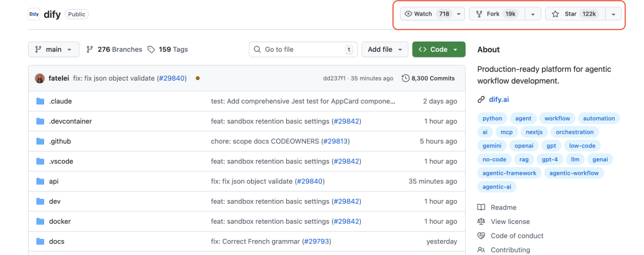
Task: Select the no-code topic tag
Action: 494,159
